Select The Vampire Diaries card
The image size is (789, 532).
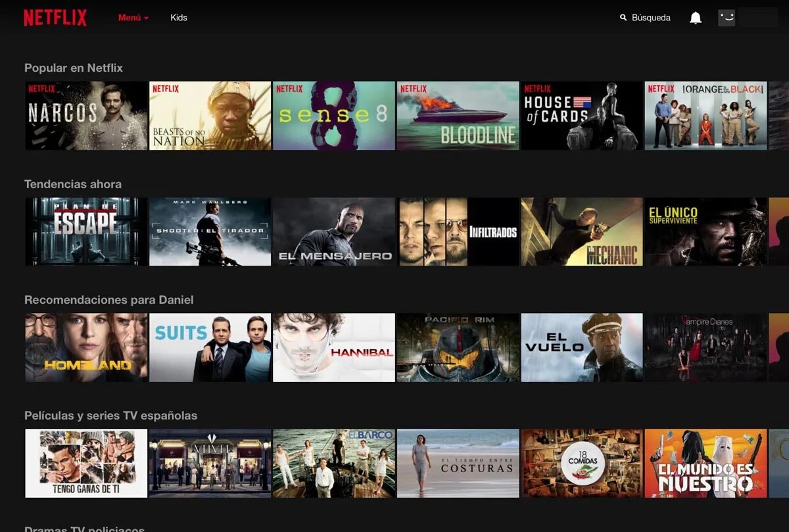coord(706,347)
